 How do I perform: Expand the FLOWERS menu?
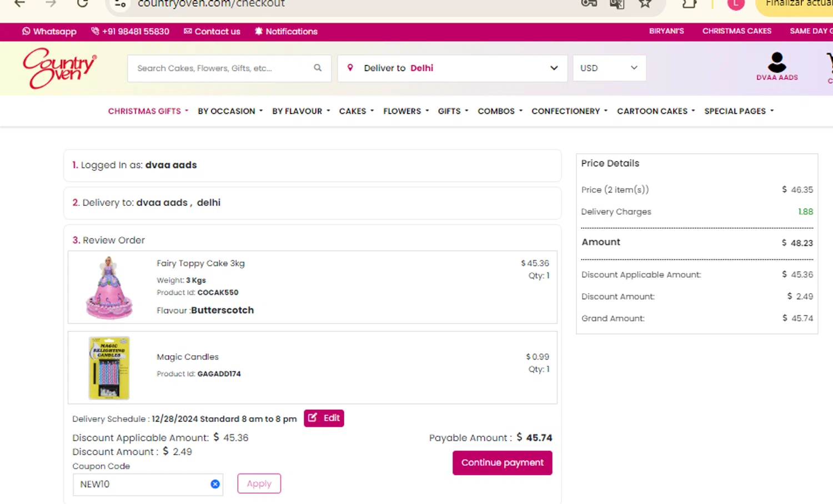point(406,111)
